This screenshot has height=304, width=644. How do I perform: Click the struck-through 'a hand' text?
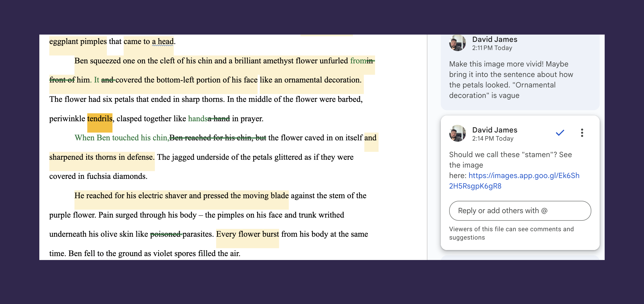(219, 119)
